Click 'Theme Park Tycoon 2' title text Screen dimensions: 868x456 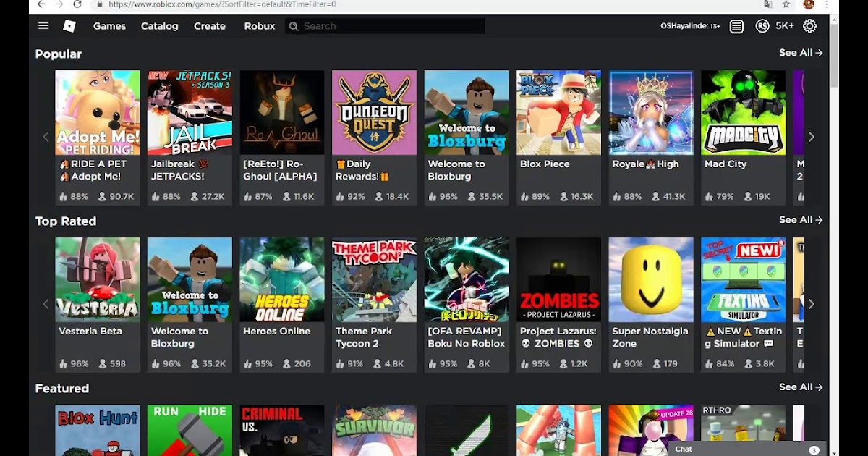point(363,337)
